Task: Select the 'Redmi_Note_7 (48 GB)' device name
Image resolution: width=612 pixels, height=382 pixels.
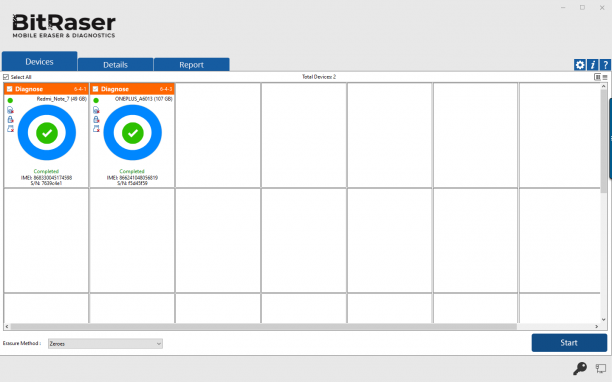Action: pos(62,99)
